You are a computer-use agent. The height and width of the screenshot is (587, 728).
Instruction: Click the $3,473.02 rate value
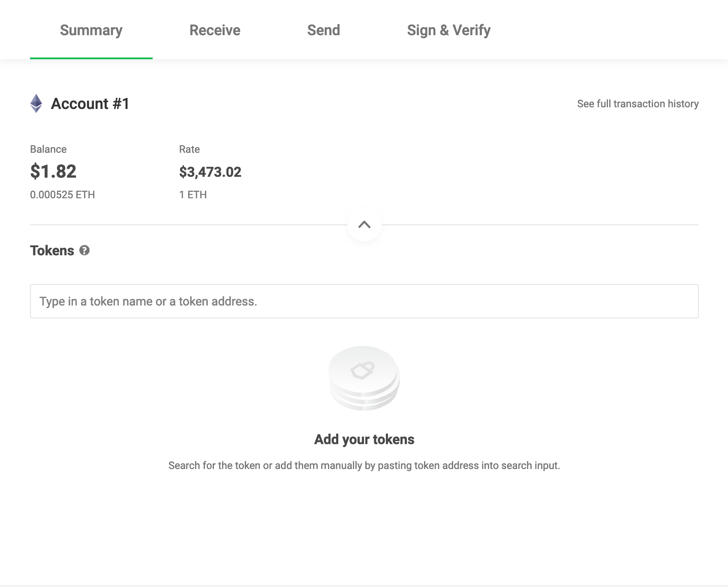(x=210, y=172)
